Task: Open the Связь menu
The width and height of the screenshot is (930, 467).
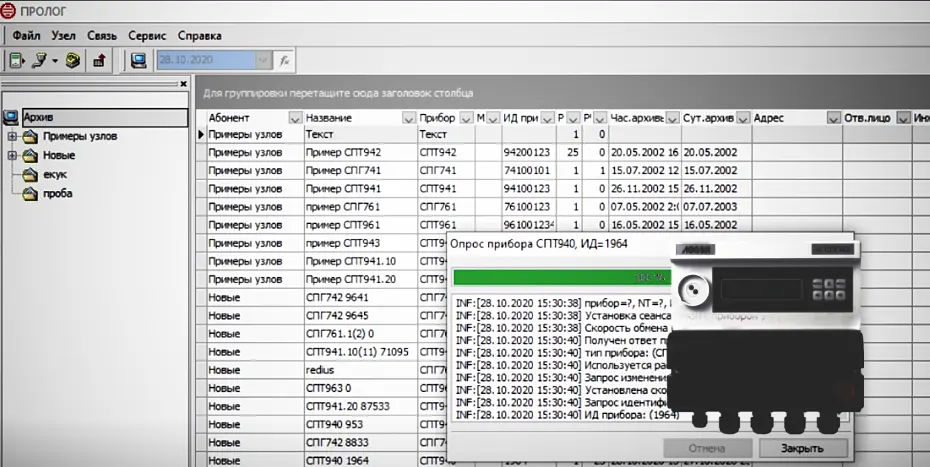Action: pos(102,36)
